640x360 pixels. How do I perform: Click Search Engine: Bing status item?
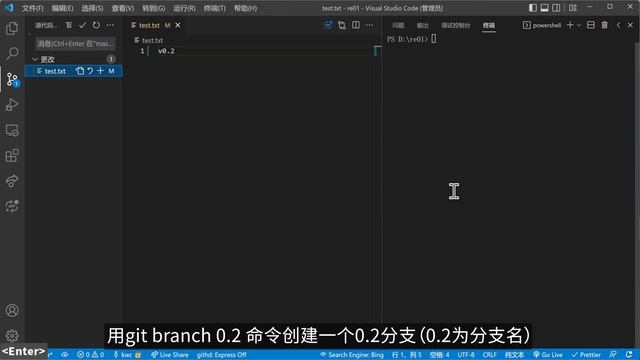click(351, 355)
